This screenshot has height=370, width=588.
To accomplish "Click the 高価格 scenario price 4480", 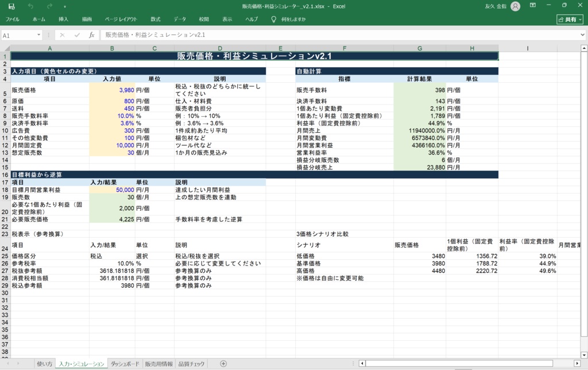I will (x=420, y=271).
